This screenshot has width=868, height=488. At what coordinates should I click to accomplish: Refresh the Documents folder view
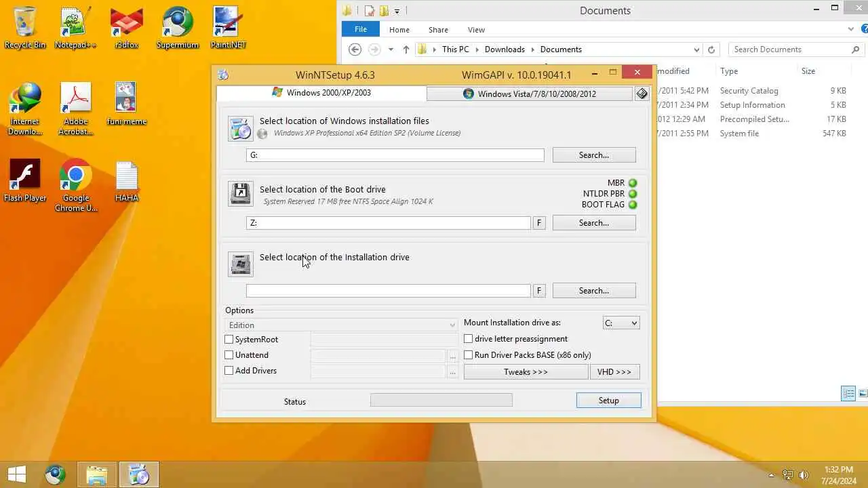[x=711, y=49]
